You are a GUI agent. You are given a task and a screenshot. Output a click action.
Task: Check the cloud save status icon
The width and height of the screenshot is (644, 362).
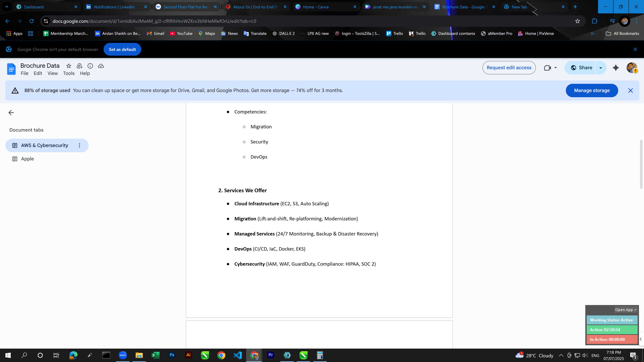[x=101, y=66]
